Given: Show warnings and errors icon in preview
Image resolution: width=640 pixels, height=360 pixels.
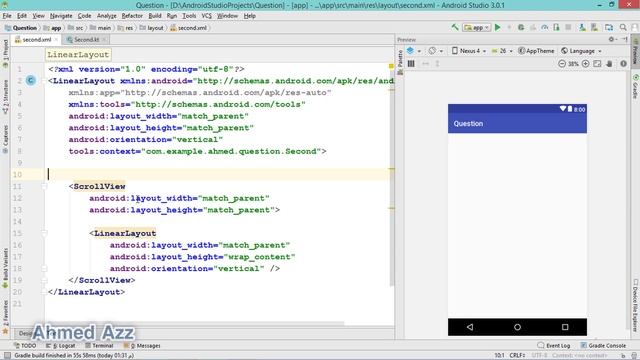Looking at the screenshot, I should click(623, 64).
